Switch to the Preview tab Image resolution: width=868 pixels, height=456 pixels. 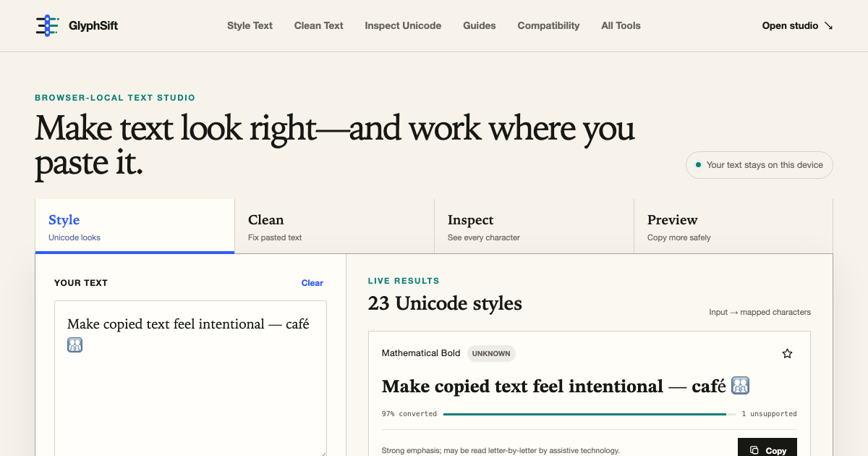point(733,227)
